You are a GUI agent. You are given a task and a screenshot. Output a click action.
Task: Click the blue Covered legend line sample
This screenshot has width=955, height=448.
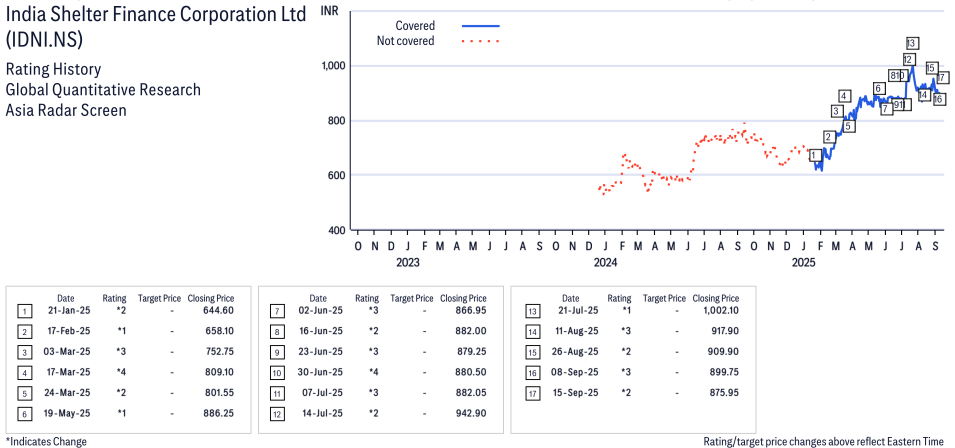tap(481, 26)
